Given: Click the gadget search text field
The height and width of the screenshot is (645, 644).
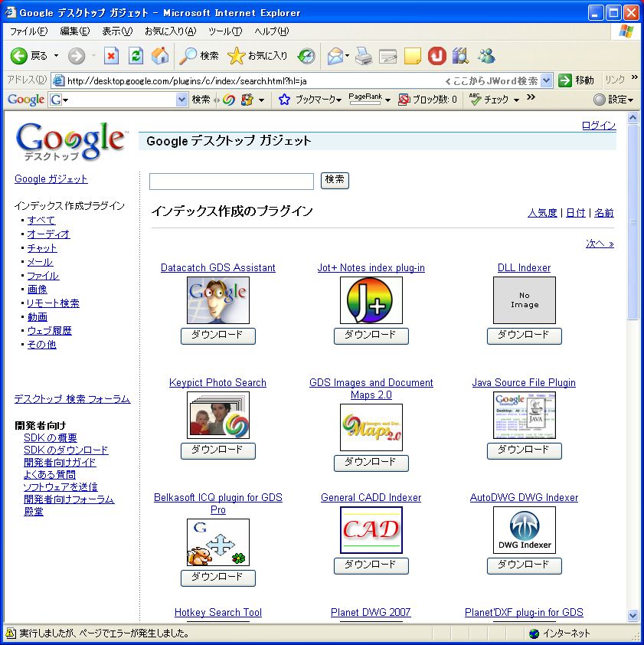Looking at the screenshot, I should [231, 181].
